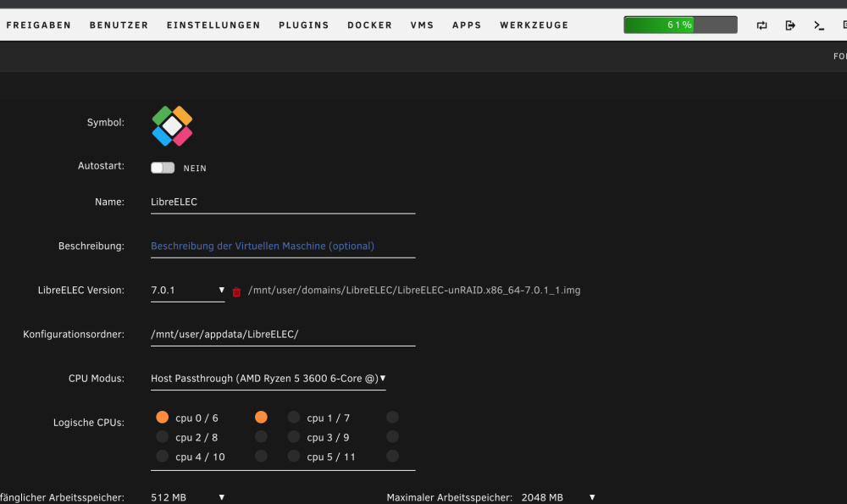Click the 'cpu 1 / 7' label
Image resolution: width=847 pixels, height=504 pixels.
tap(329, 418)
